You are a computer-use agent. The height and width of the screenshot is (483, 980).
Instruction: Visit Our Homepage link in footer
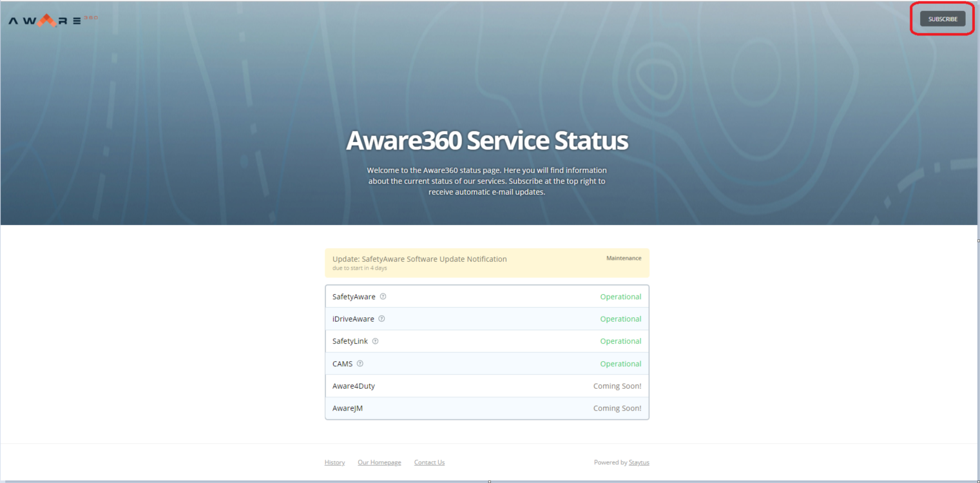point(379,462)
